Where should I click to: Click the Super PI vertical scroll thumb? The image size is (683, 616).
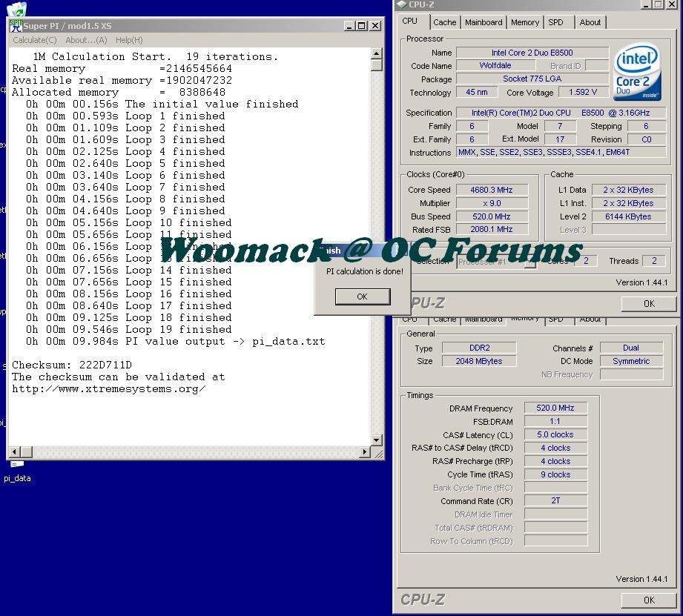point(377,65)
